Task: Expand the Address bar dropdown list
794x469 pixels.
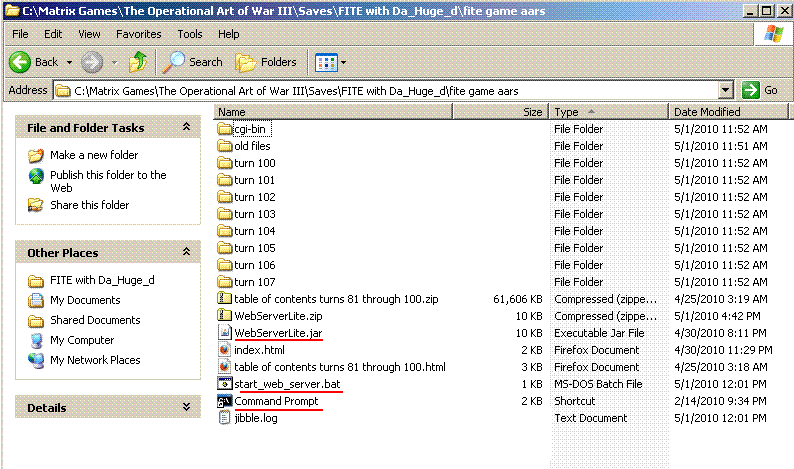Action: click(726, 91)
